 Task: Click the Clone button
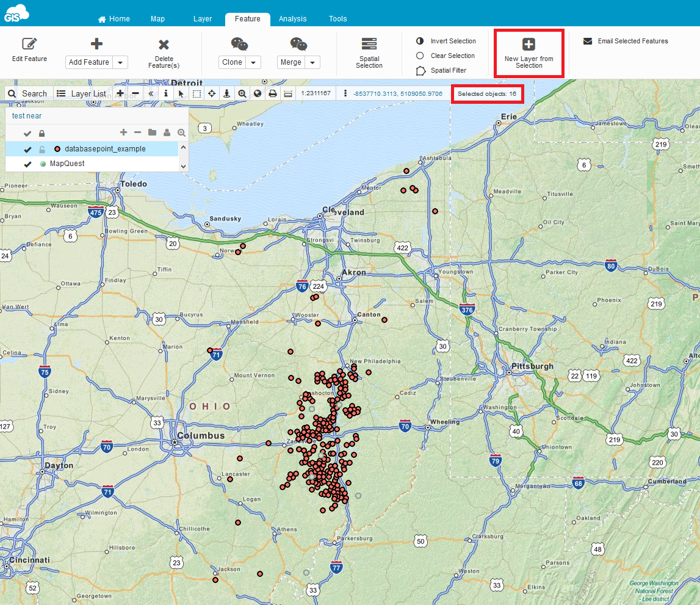pos(232,62)
